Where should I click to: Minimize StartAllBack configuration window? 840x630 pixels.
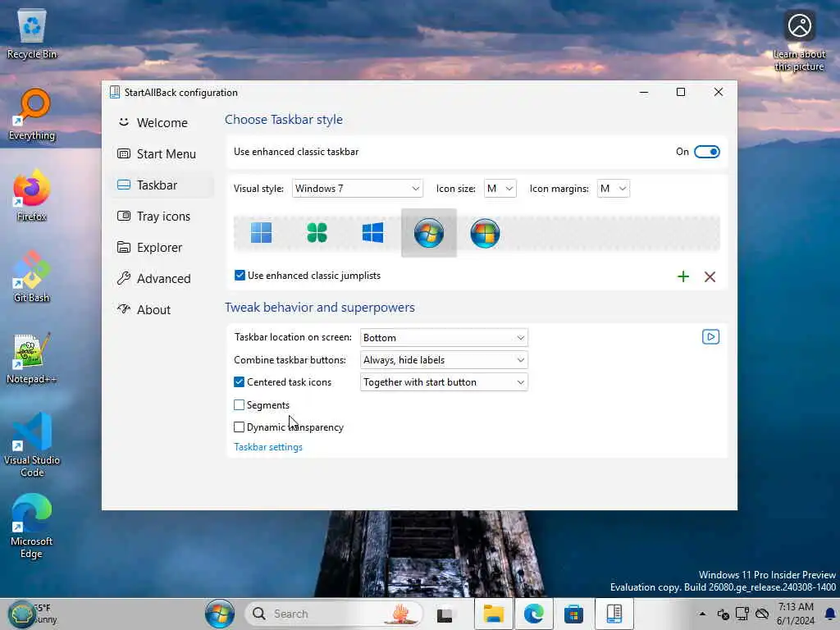coord(644,92)
